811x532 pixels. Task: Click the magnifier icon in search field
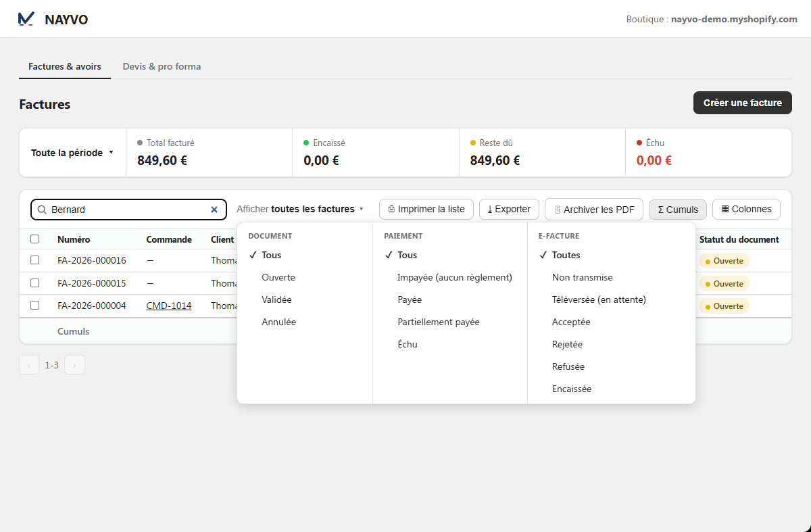(42, 210)
